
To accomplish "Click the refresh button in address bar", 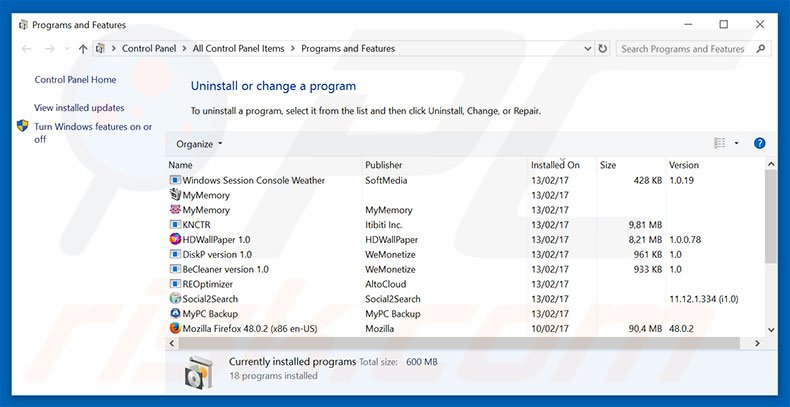I will (x=603, y=49).
